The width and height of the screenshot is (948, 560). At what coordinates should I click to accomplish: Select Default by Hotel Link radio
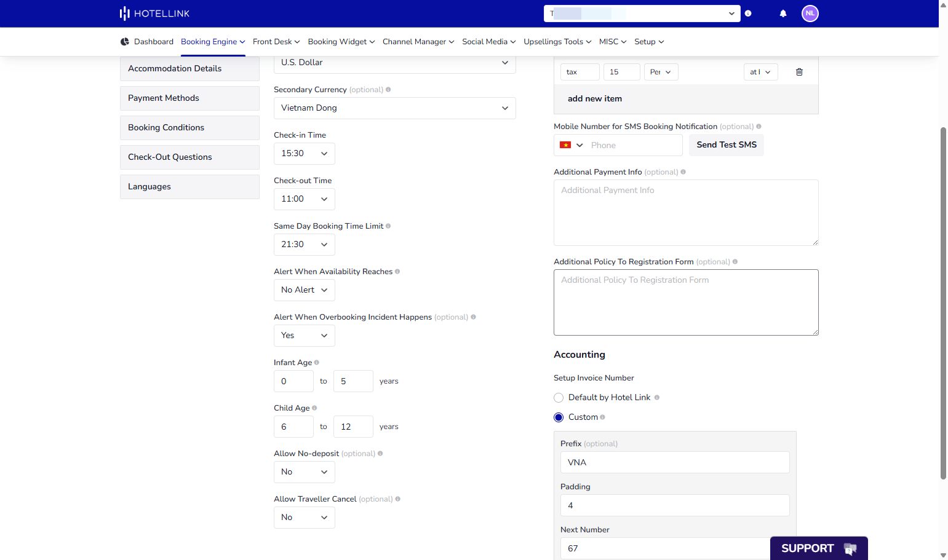pyautogui.click(x=559, y=398)
